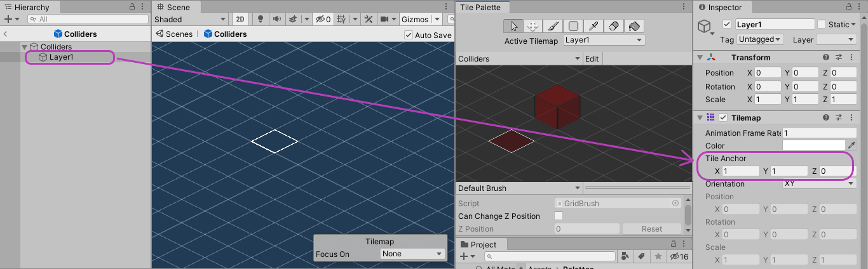868x269 pixels.
Task: Click the Inspector lock icon
Action: [x=848, y=6]
